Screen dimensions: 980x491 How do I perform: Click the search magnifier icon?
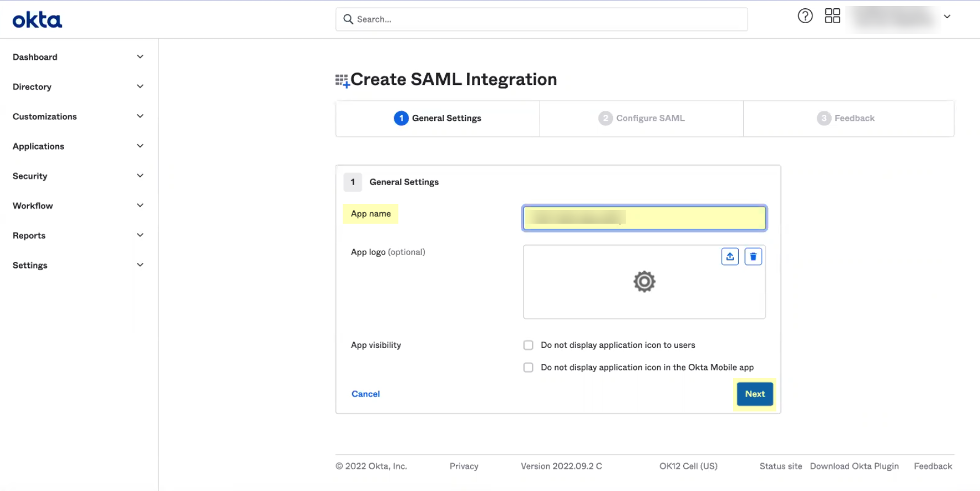[348, 19]
